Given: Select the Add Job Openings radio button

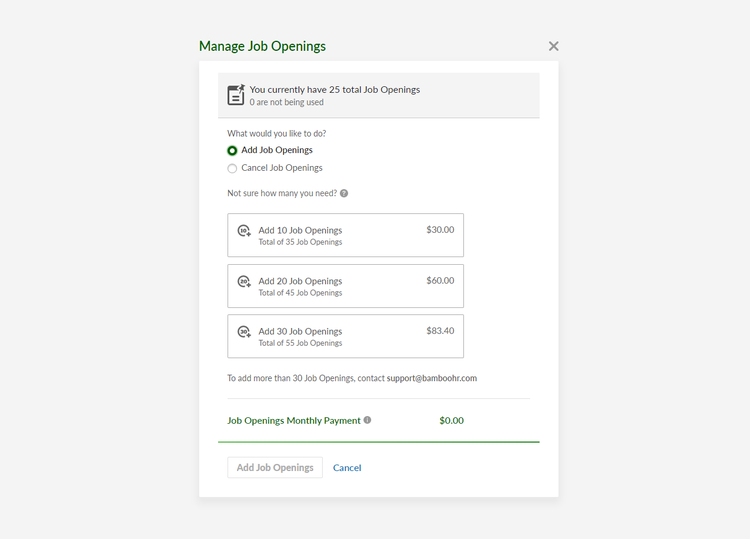Looking at the screenshot, I should click(x=232, y=151).
